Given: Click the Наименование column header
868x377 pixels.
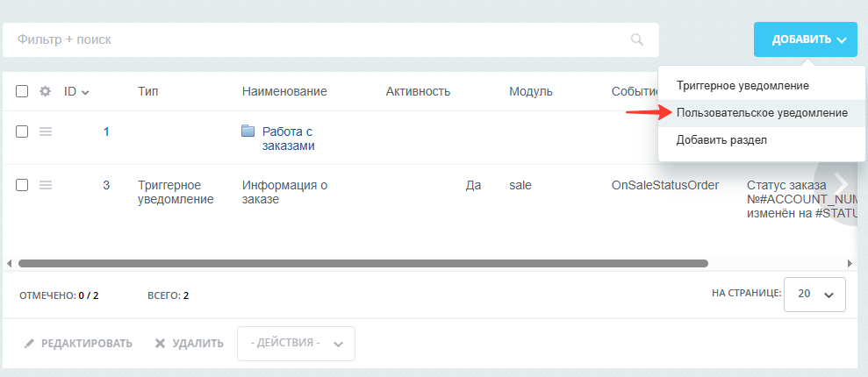Looking at the screenshot, I should 284,91.
